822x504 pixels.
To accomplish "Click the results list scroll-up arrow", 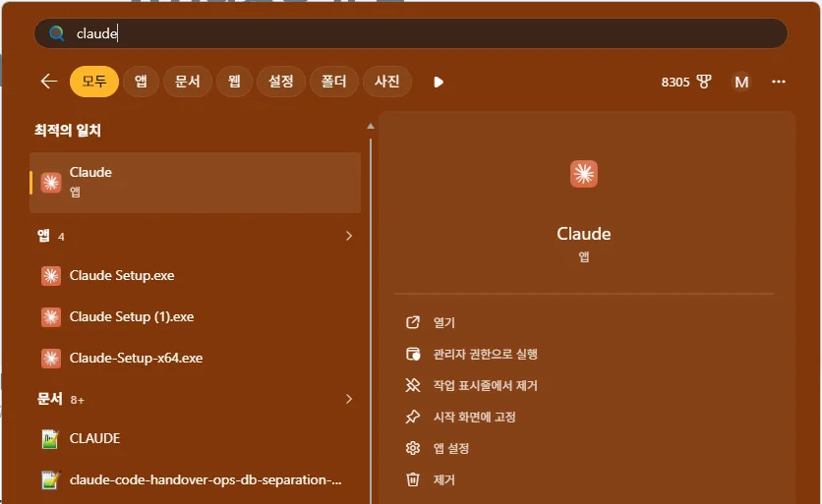I will pos(371,127).
